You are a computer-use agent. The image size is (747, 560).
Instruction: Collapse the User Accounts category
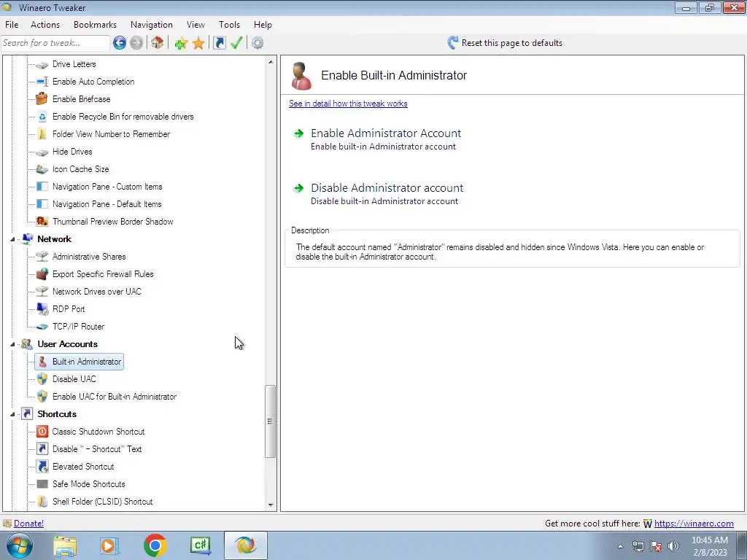[13, 344]
